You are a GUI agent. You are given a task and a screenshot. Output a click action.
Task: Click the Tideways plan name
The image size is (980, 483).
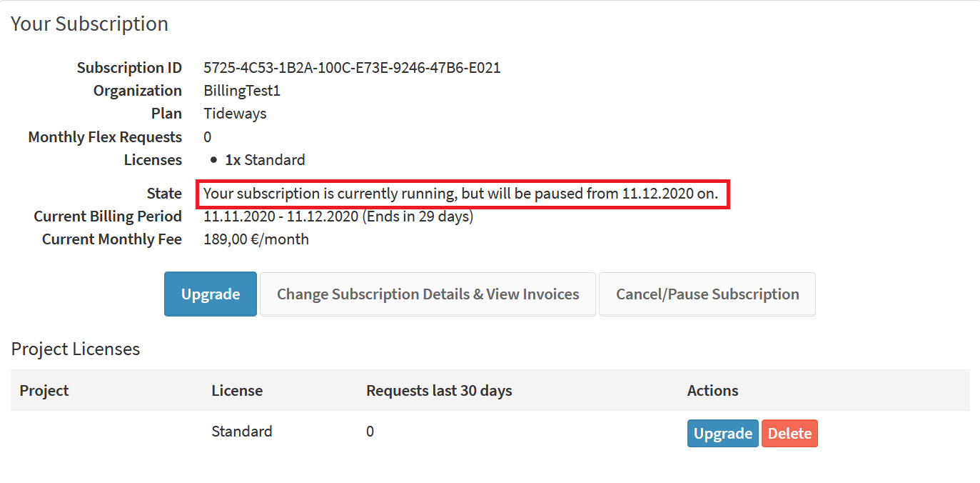(235, 114)
